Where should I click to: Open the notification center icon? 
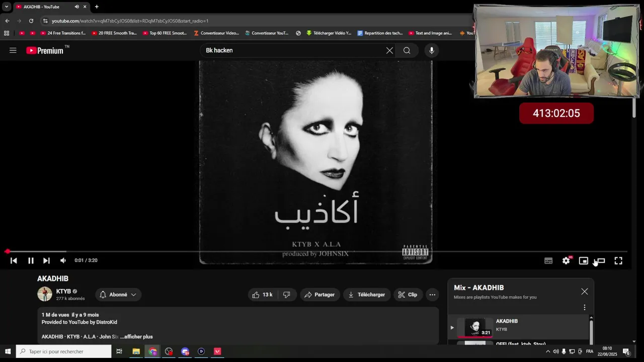coord(626,351)
